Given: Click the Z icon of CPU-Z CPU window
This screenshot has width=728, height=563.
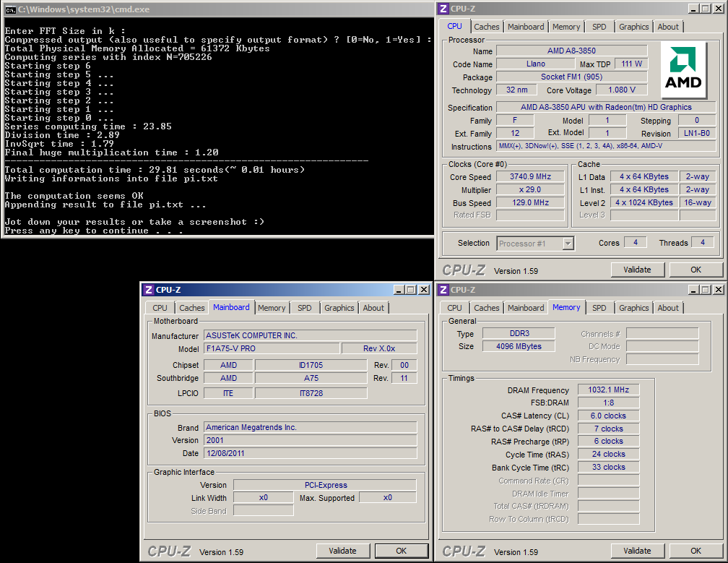Looking at the screenshot, I should click(x=444, y=9).
